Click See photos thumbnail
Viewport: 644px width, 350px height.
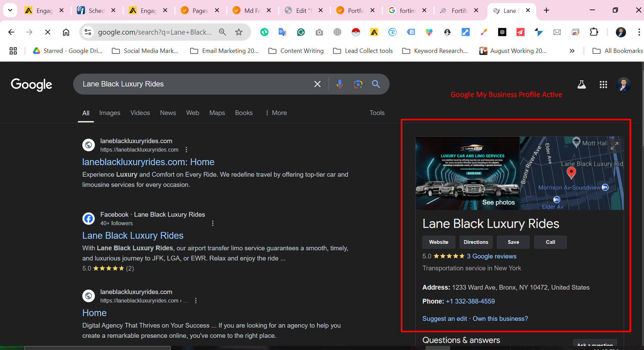[468, 173]
